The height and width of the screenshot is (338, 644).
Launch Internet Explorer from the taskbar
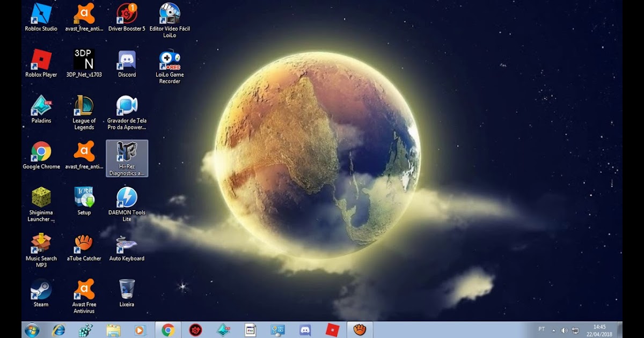tap(58, 330)
